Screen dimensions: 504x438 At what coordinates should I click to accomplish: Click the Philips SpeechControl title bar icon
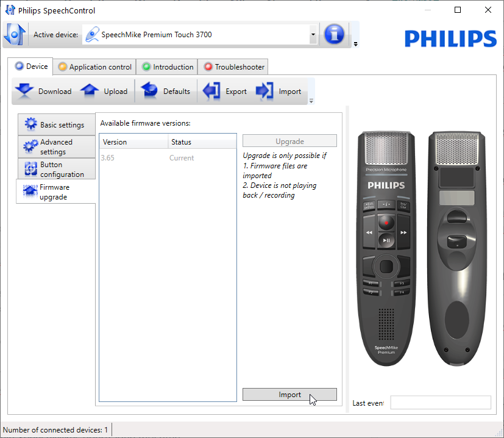click(10, 10)
